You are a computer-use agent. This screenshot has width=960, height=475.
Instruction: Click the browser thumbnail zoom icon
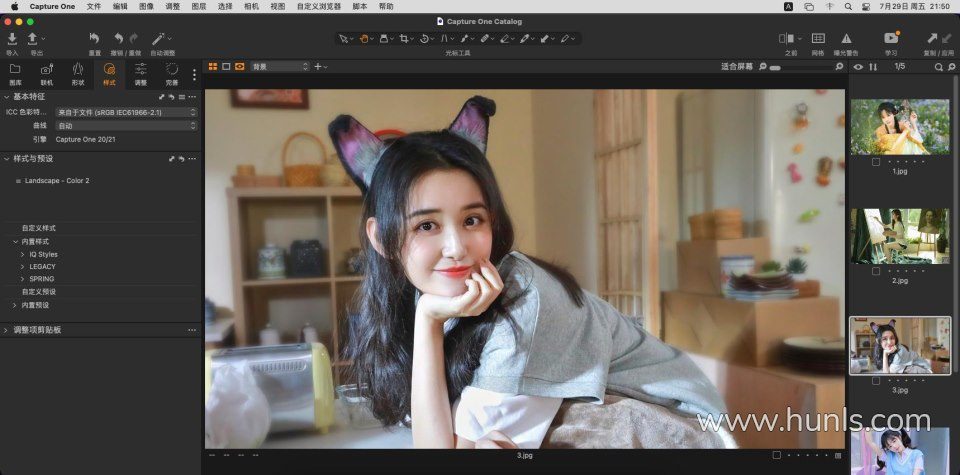click(x=950, y=67)
